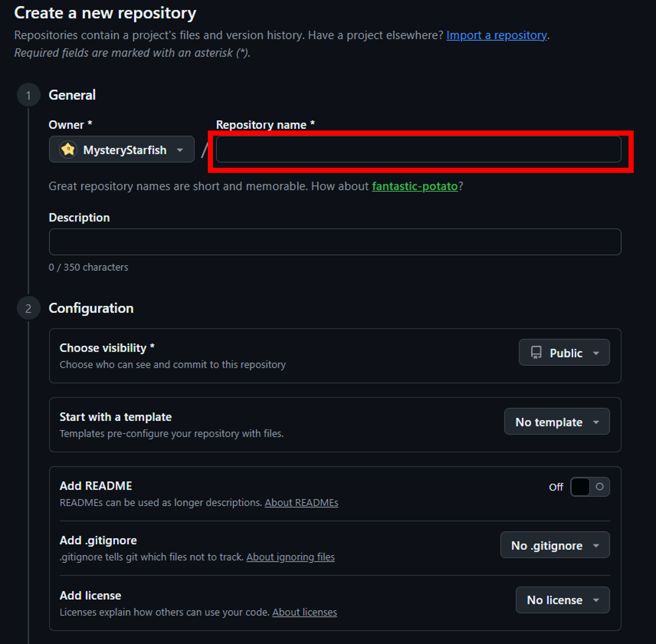This screenshot has width=656, height=644.
Task: Use the suggested fantastic-potato name
Action: pos(414,187)
